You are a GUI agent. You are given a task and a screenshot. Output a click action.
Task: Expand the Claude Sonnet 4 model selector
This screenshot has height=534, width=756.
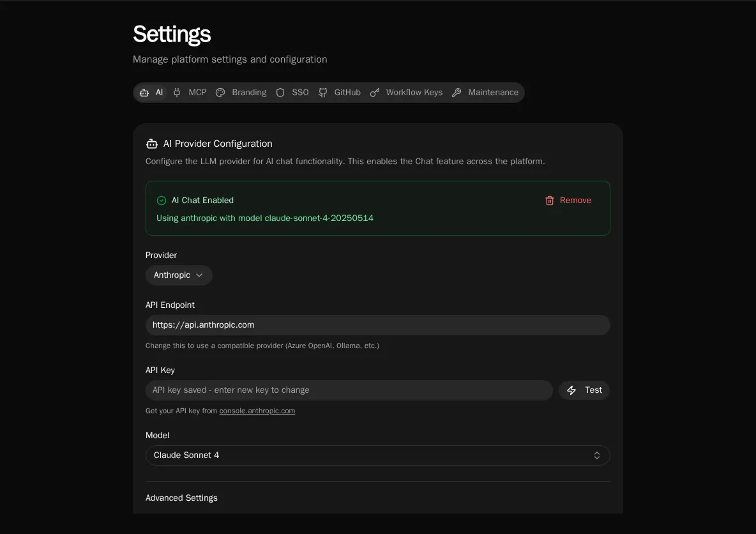pyautogui.click(x=377, y=455)
